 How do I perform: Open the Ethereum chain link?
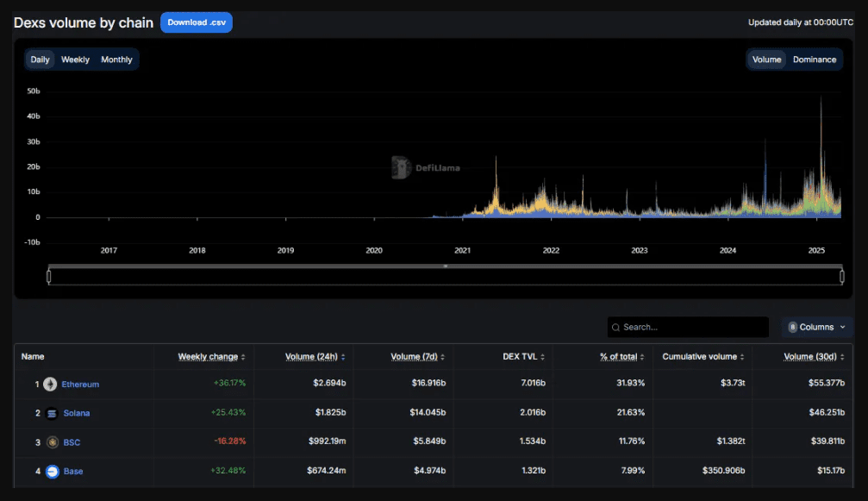point(80,385)
